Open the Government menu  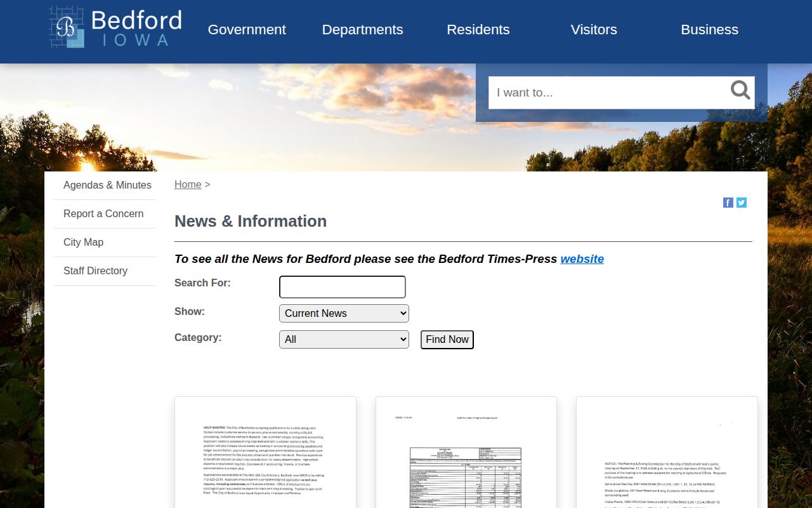(x=247, y=30)
